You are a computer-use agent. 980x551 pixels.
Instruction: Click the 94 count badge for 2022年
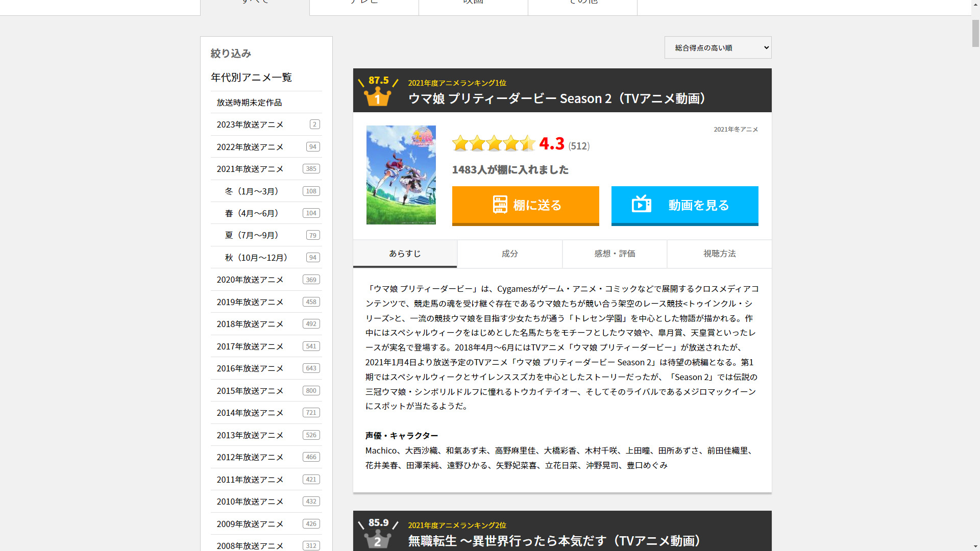[312, 147]
